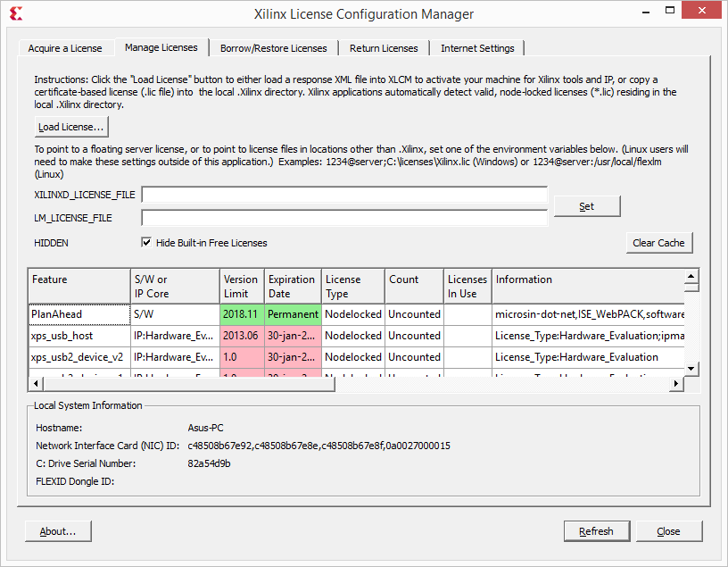
Task: Click the horizontal scrollbar thumb
Action: 189,384
